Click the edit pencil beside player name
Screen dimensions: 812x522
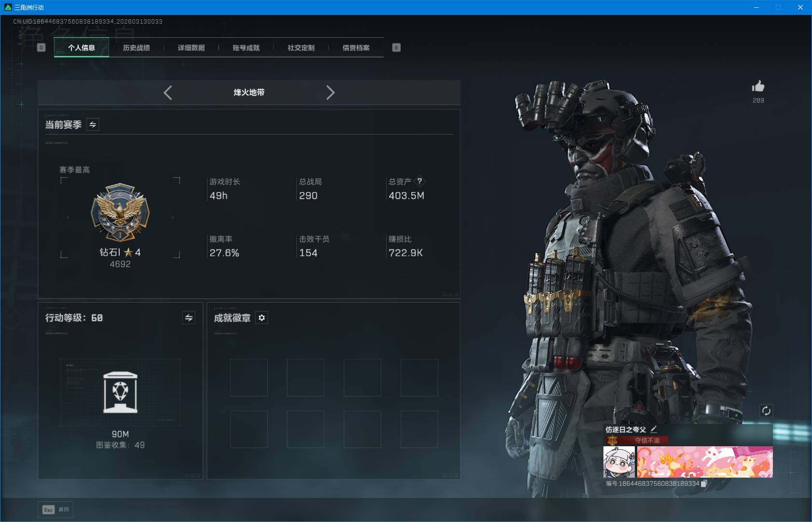(x=654, y=429)
